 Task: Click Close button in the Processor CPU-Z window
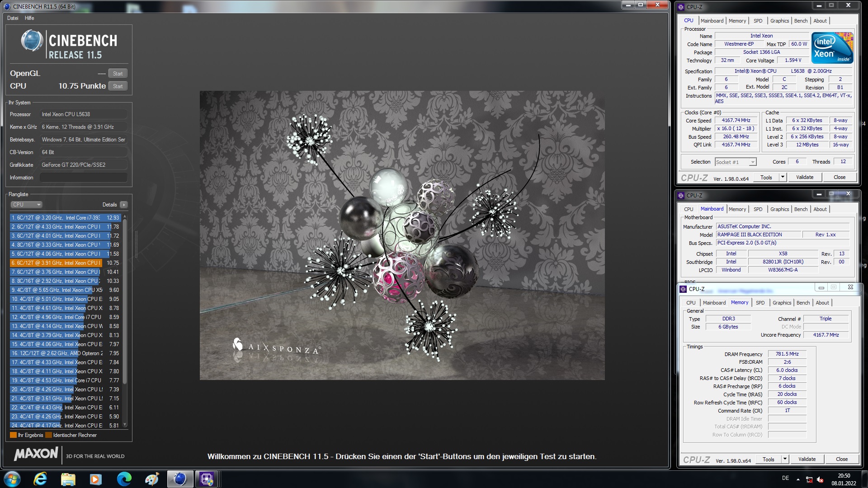[839, 178]
